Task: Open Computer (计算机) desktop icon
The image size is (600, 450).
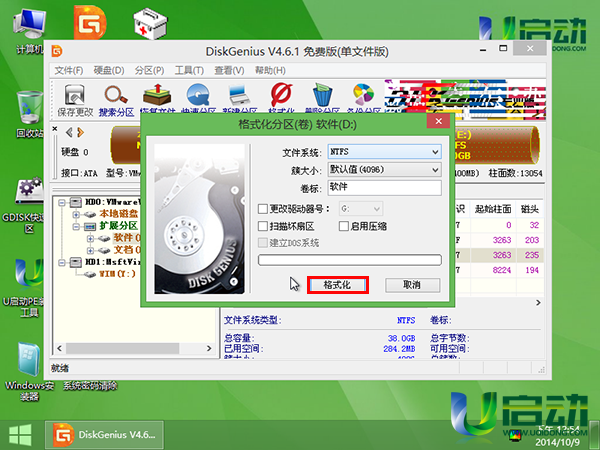Action: coord(29,32)
